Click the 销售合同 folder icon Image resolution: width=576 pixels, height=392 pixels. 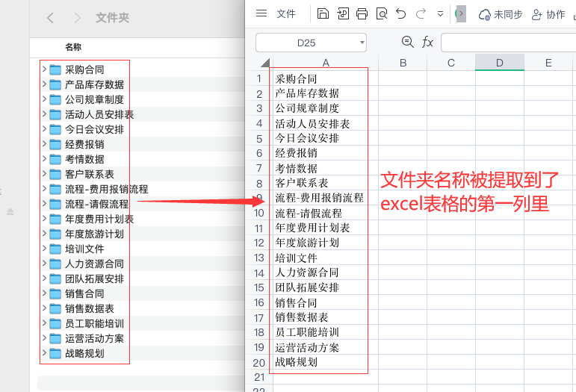coord(55,293)
